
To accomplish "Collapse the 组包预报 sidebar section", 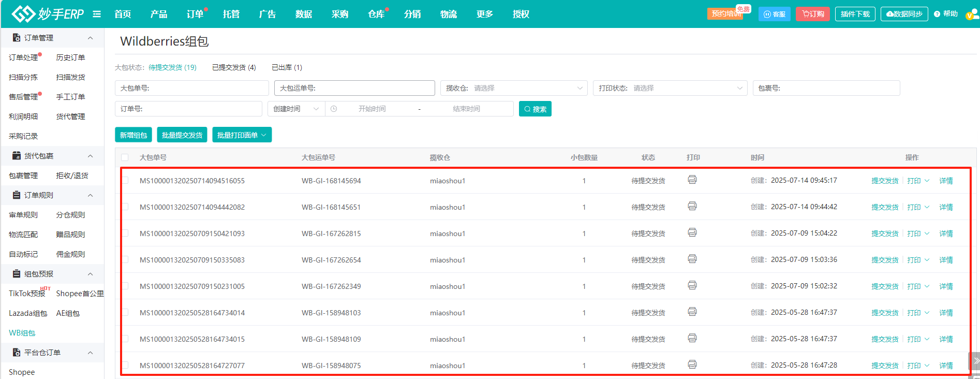I will pyautogui.click(x=91, y=274).
